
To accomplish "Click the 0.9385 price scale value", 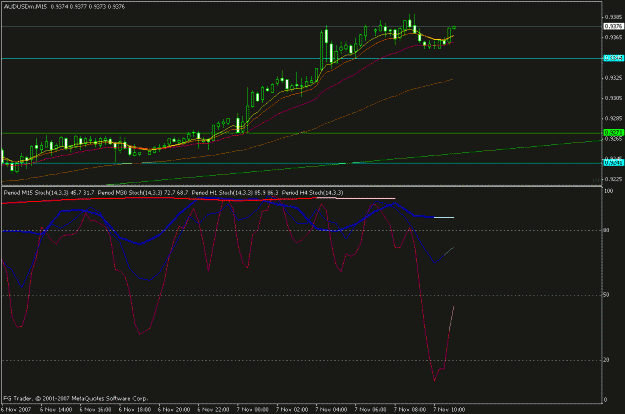I will pos(613,17).
